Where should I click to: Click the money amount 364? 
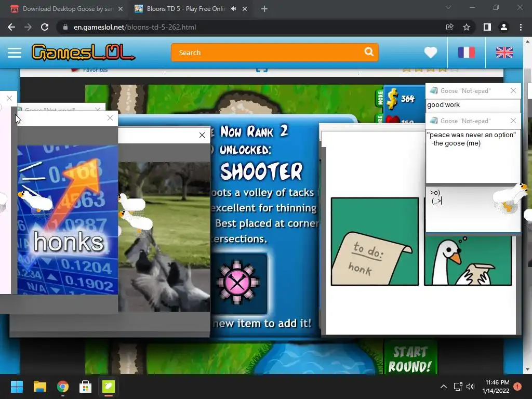[x=407, y=99]
